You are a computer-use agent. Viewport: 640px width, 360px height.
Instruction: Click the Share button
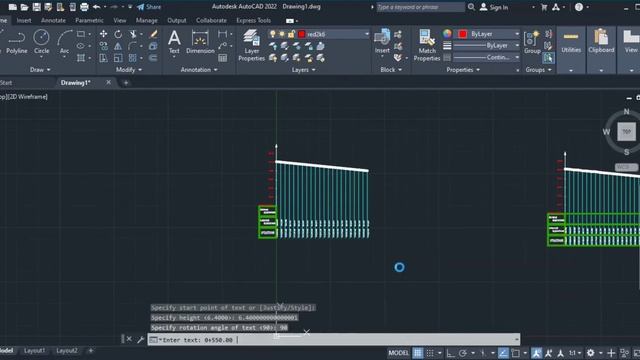[149, 7]
